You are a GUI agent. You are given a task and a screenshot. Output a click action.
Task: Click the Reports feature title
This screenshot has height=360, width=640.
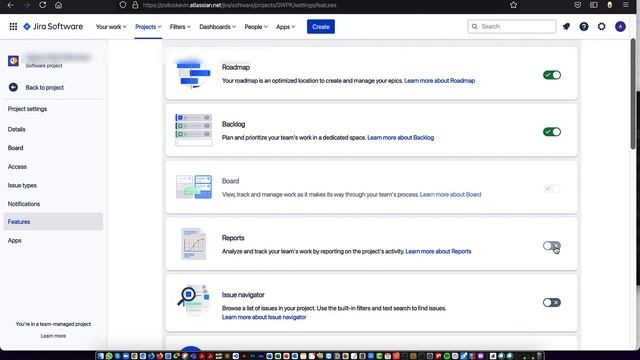[x=233, y=238]
